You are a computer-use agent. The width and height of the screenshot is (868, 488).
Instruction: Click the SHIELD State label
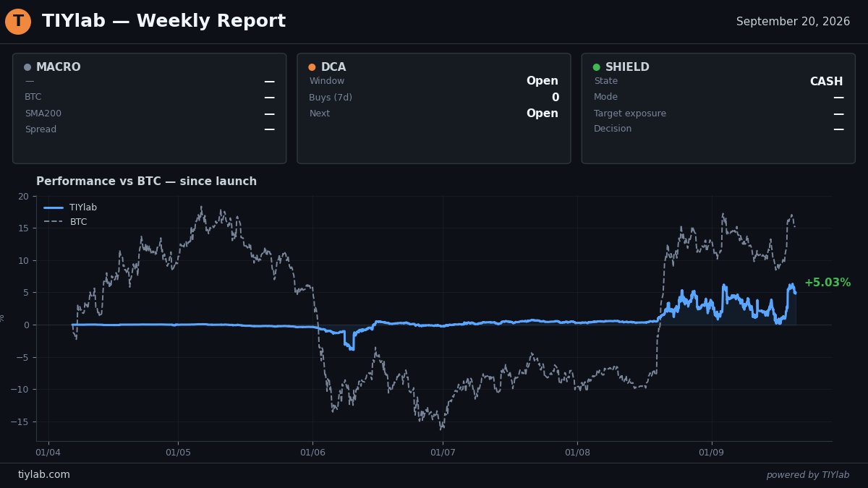point(606,81)
